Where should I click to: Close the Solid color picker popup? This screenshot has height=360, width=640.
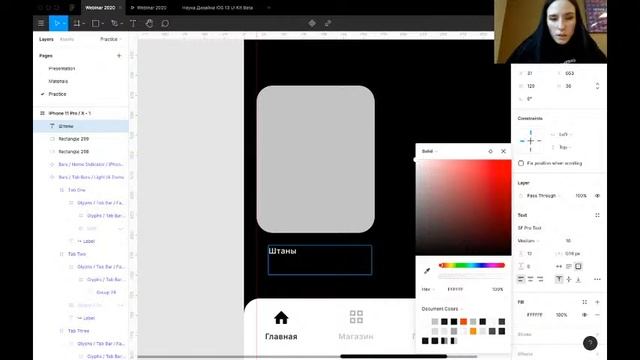click(x=503, y=151)
